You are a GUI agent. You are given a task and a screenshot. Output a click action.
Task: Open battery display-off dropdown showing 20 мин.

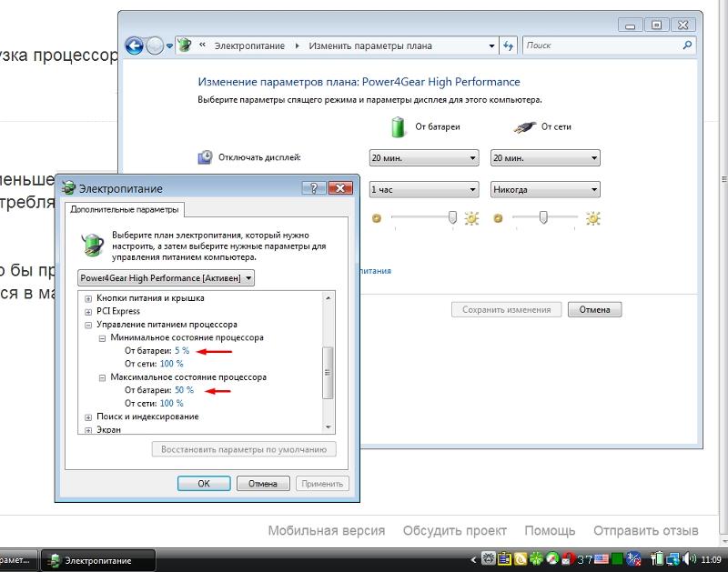(x=423, y=158)
